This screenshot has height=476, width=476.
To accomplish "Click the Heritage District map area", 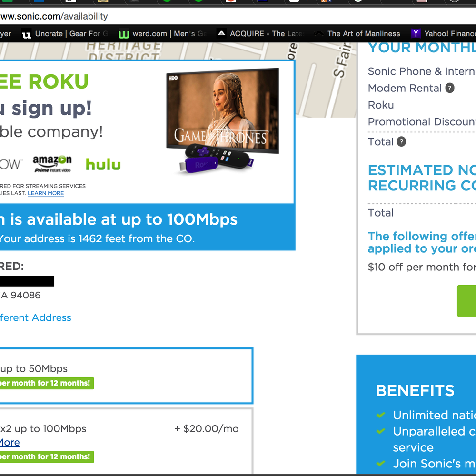I will click(124, 51).
